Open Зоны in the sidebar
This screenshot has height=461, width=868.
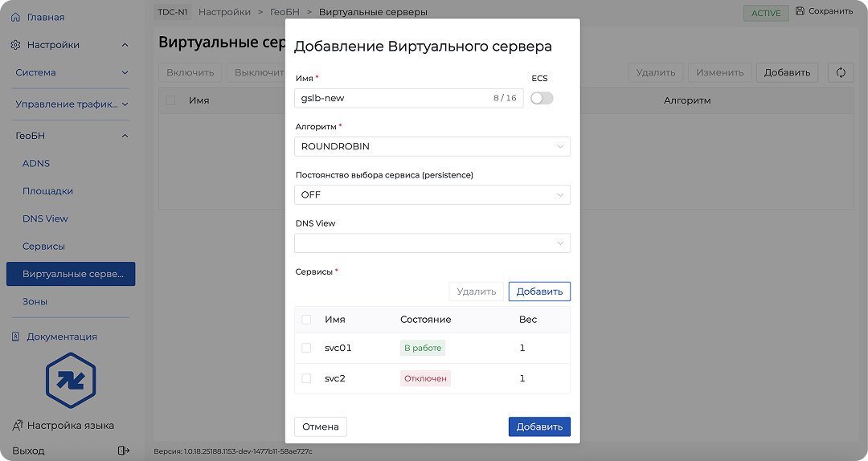pos(35,301)
